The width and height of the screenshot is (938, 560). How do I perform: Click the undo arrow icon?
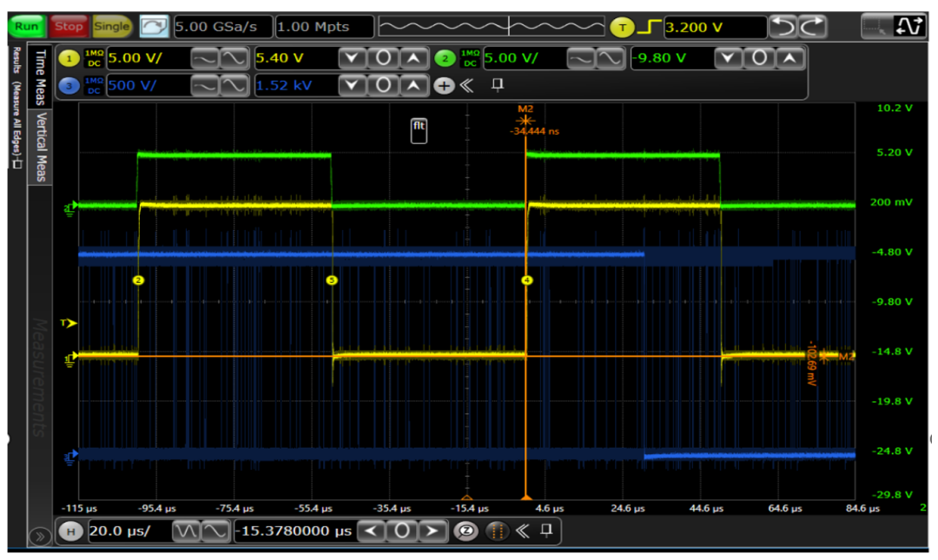(784, 27)
